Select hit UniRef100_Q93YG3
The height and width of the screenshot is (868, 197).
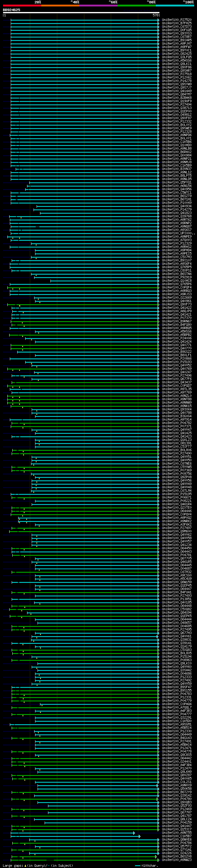[x=177, y=33]
